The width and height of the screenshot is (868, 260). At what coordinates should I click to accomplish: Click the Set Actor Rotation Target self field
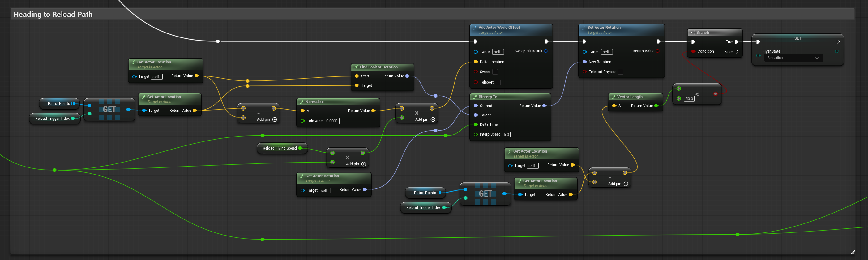606,52
